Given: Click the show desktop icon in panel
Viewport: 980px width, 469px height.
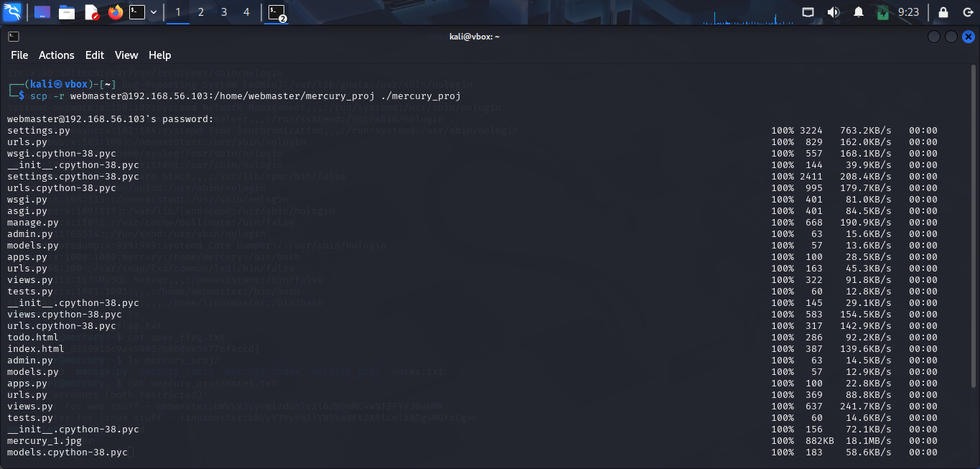Looking at the screenshot, I should point(42,12).
